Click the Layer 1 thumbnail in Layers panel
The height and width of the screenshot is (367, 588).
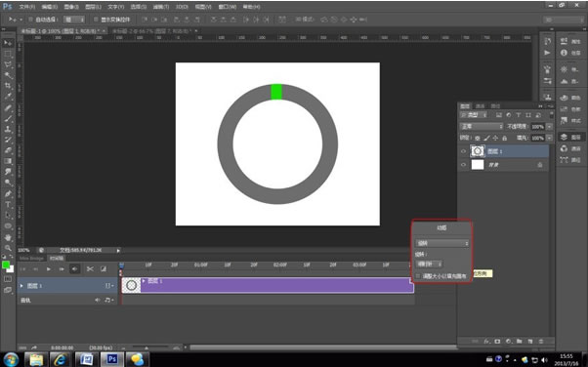point(478,151)
